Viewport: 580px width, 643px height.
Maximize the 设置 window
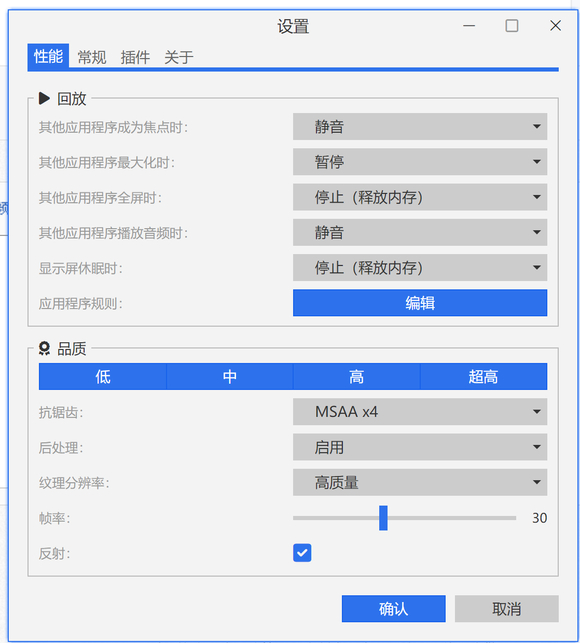coord(511,26)
